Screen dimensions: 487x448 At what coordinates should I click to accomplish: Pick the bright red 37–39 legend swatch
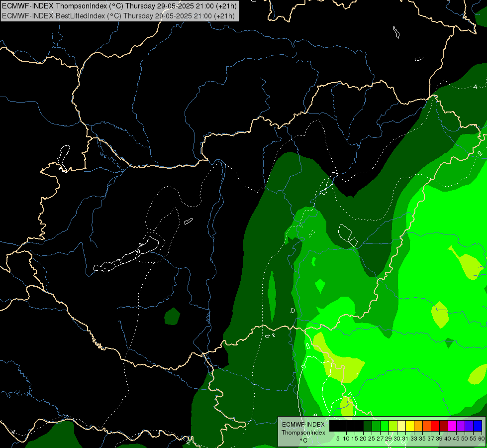435,426
